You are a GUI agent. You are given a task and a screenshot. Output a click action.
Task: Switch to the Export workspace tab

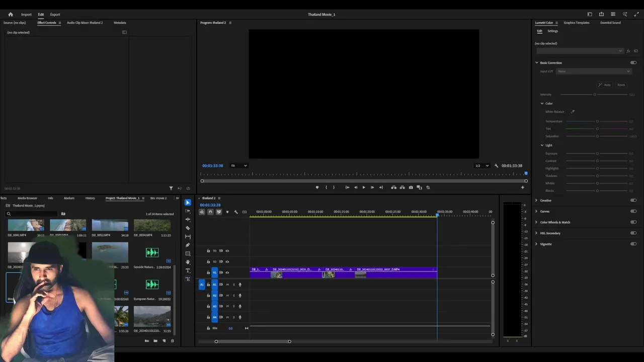(55, 15)
